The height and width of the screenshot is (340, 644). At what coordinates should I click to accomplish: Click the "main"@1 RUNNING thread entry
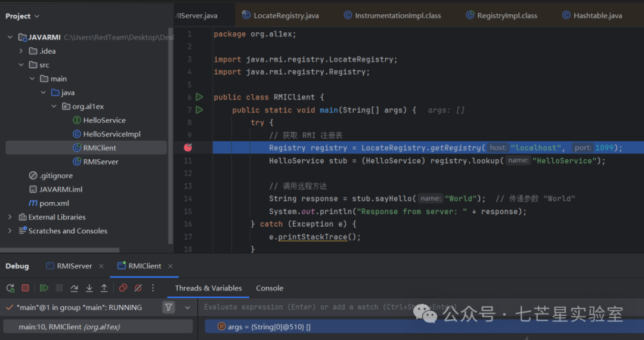pyautogui.click(x=79, y=308)
